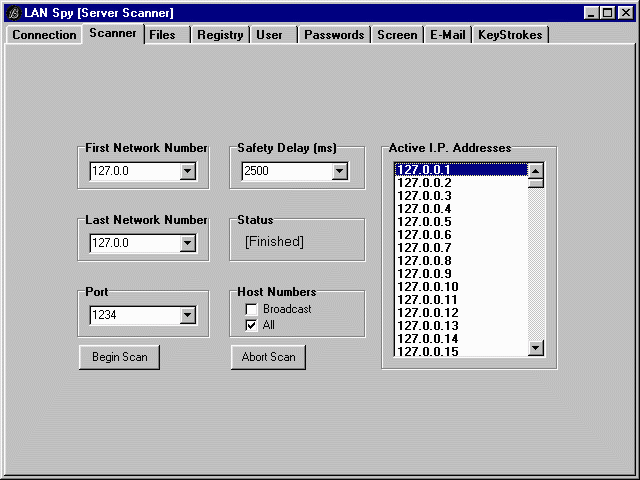This screenshot has width=640, height=480.
Task: Click the Port value input field
Action: click(132, 316)
